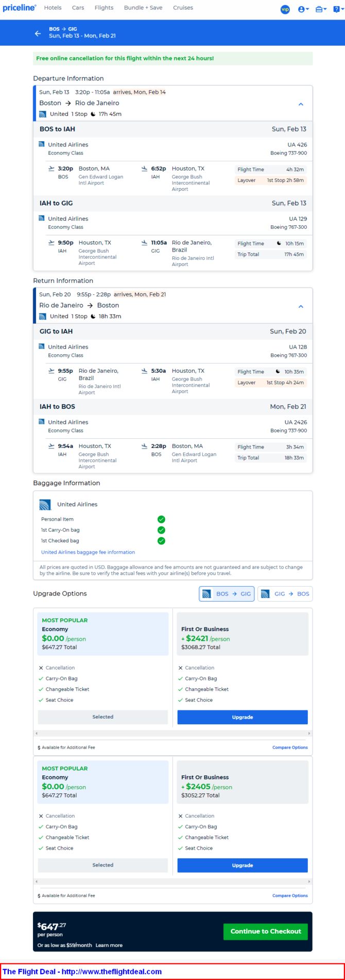Click the free online cancellation banner
345x980 pixels.
coord(173,58)
